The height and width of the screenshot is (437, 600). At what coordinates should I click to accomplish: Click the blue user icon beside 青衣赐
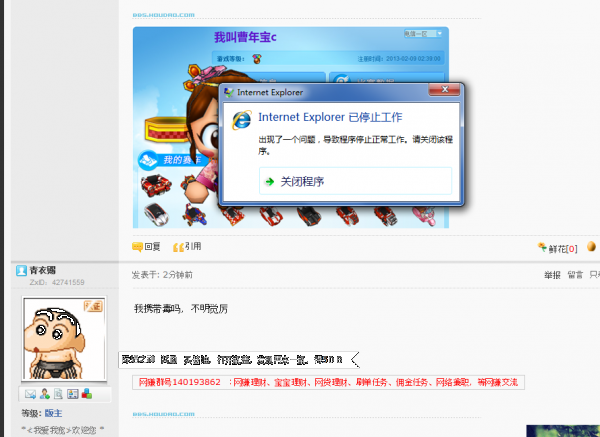(x=21, y=271)
